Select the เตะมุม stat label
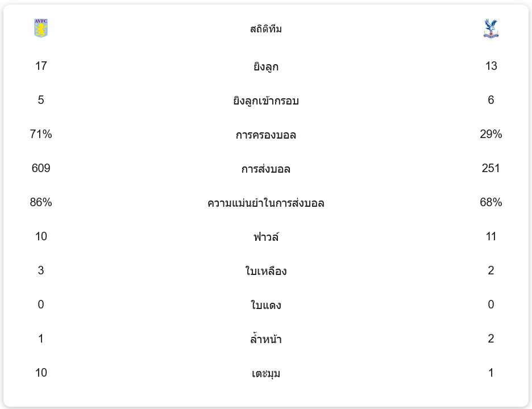 click(x=266, y=373)
